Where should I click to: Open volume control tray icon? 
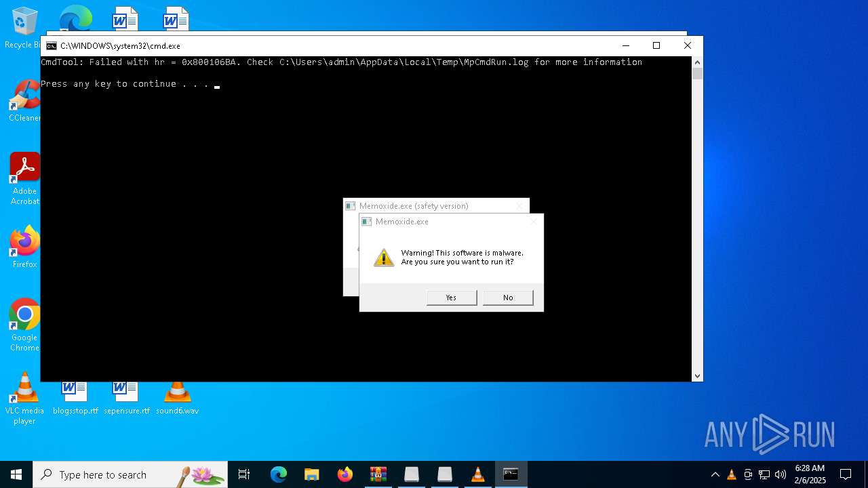pos(781,474)
